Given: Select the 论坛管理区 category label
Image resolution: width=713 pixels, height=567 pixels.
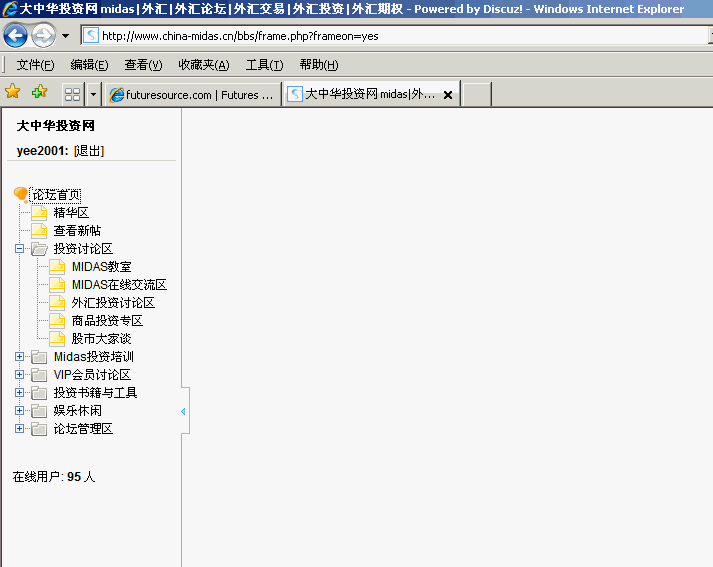Looking at the screenshot, I should click(83, 429).
